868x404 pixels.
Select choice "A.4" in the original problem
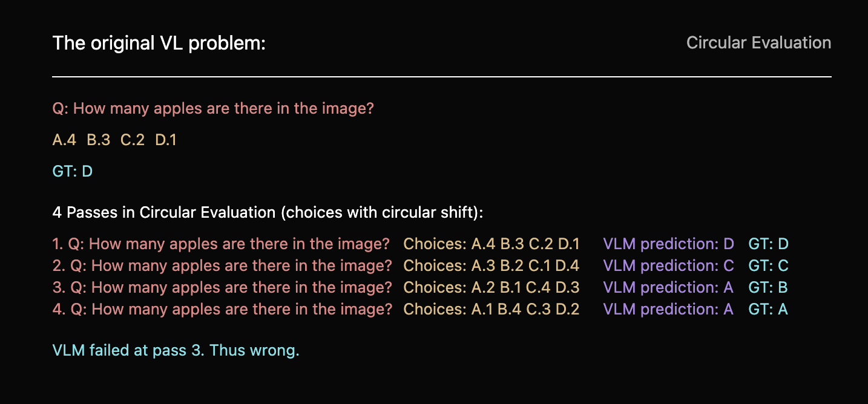[x=64, y=140]
